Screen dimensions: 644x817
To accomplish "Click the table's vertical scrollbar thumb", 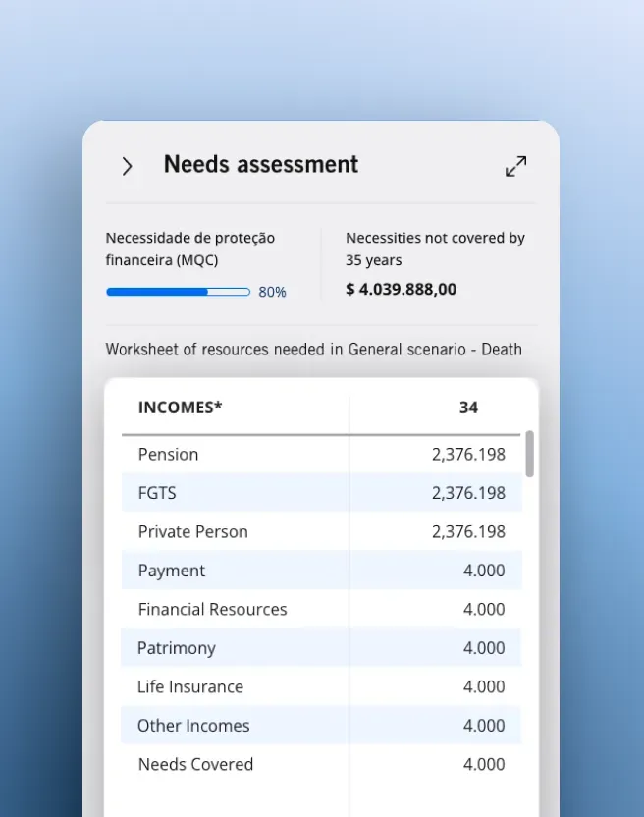I will 529,454.
